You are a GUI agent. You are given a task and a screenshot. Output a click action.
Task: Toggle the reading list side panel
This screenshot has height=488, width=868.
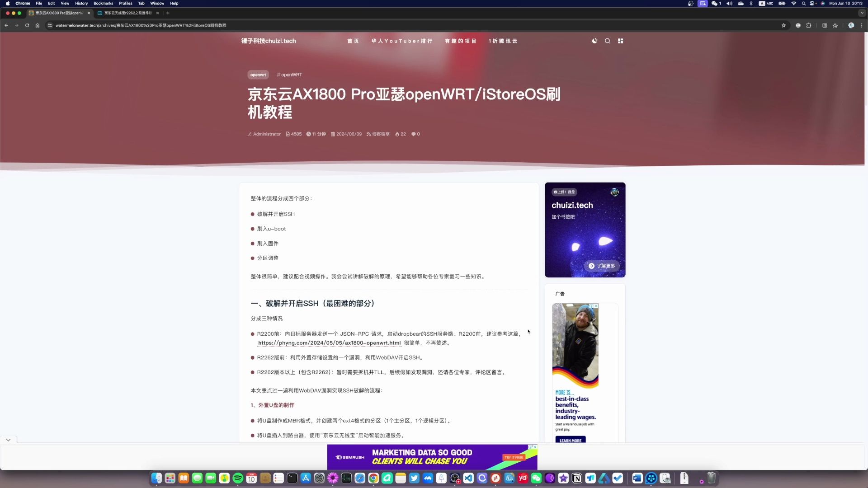pos(824,26)
